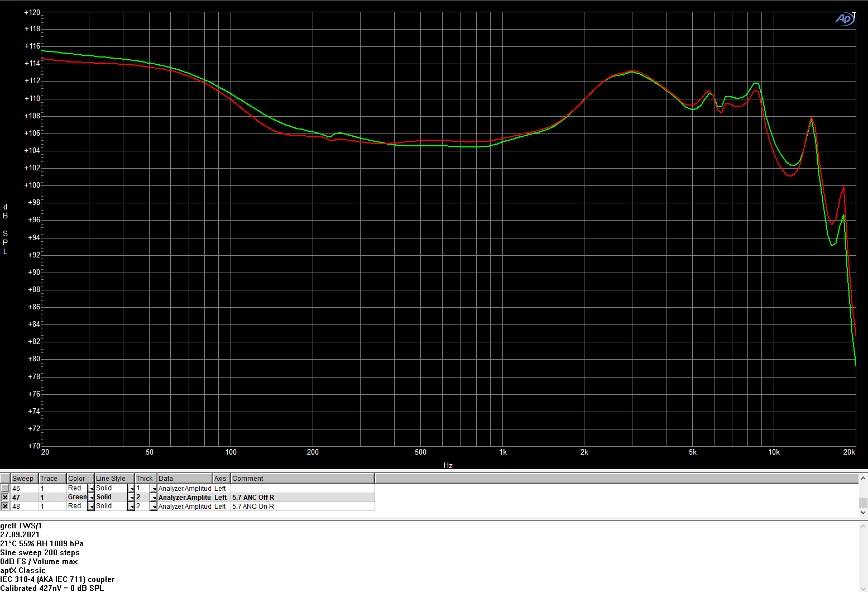The width and height of the screenshot is (868, 592).
Task: Click the Audio Precision logo on graph
Action: click(x=845, y=19)
